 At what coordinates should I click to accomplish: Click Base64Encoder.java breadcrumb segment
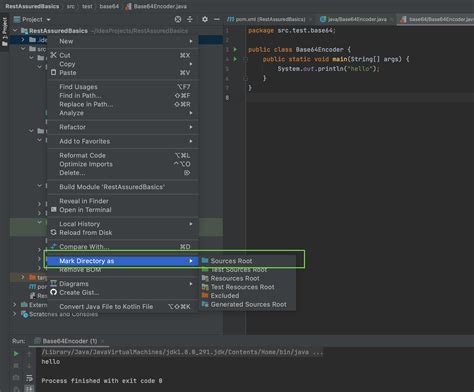[x=156, y=6]
